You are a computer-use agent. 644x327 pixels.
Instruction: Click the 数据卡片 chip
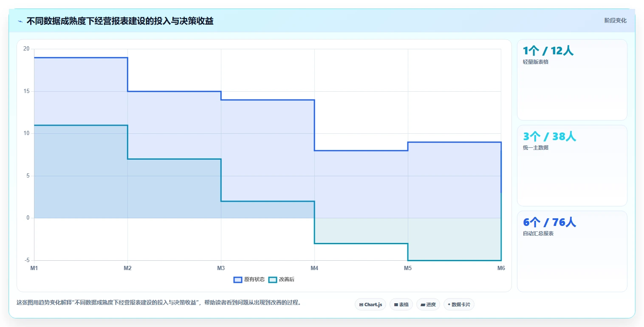click(459, 304)
